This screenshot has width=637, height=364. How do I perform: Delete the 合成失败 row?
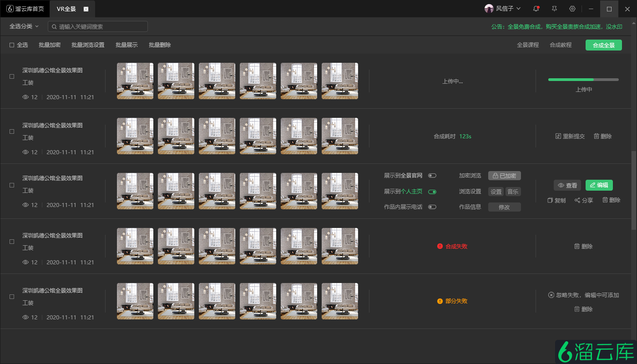583,246
